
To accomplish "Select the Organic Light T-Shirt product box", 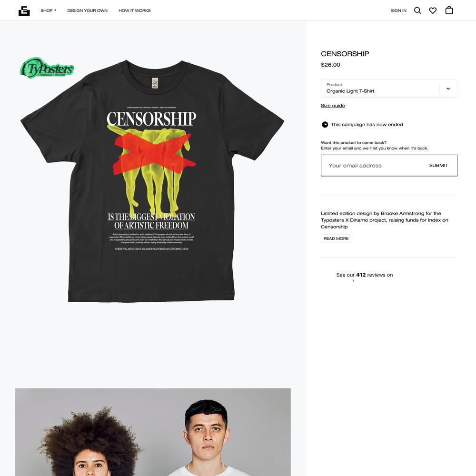I will [389, 89].
